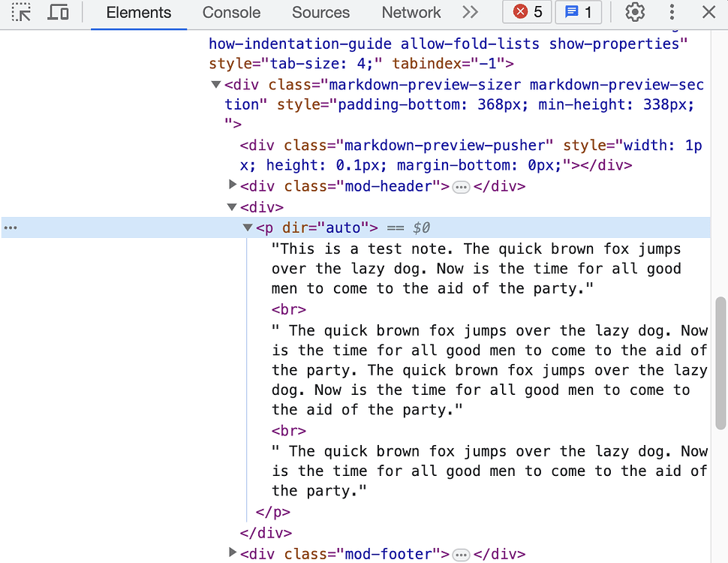Open DevTools settings gear
Screen dimensions: 728x563
click(x=635, y=13)
